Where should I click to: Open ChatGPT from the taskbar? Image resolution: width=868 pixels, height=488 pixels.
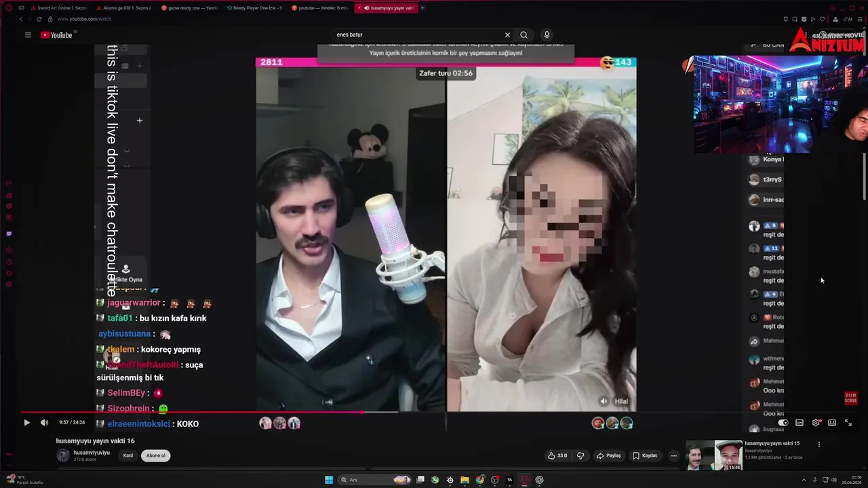click(539, 480)
